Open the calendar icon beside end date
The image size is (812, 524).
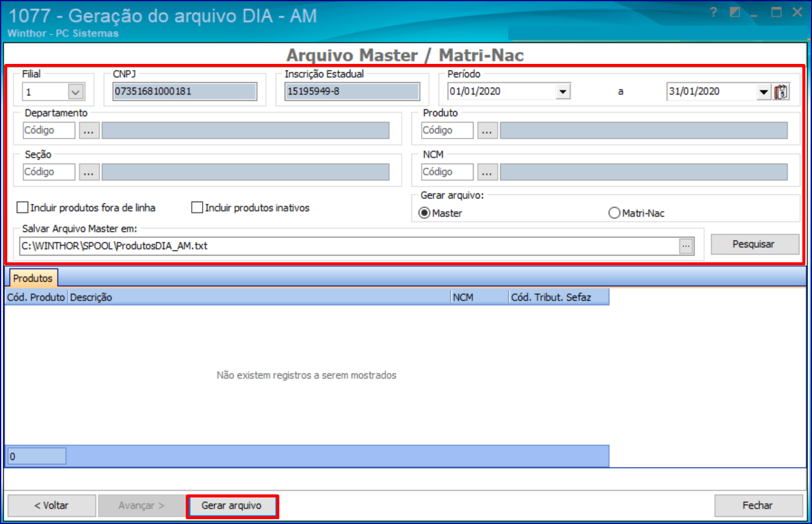(781, 92)
